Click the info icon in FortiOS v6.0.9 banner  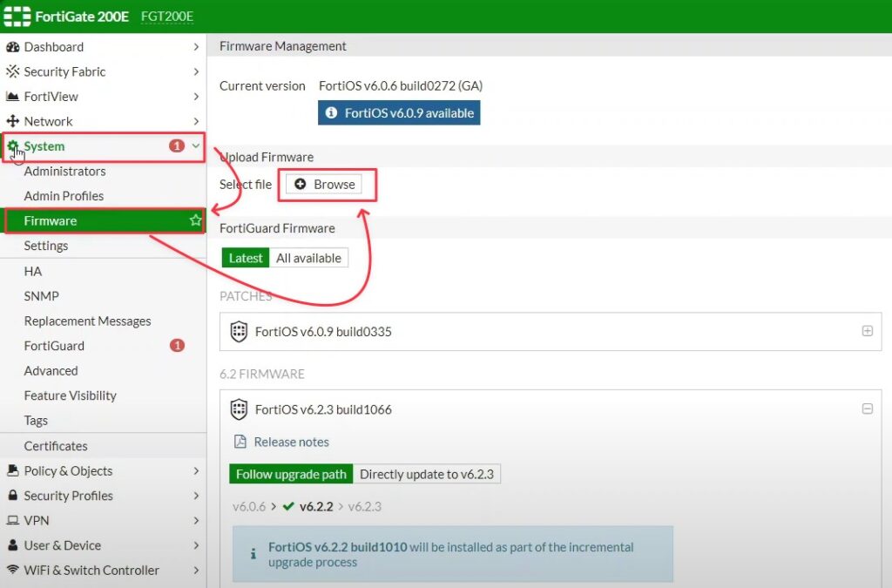tap(331, 112)
